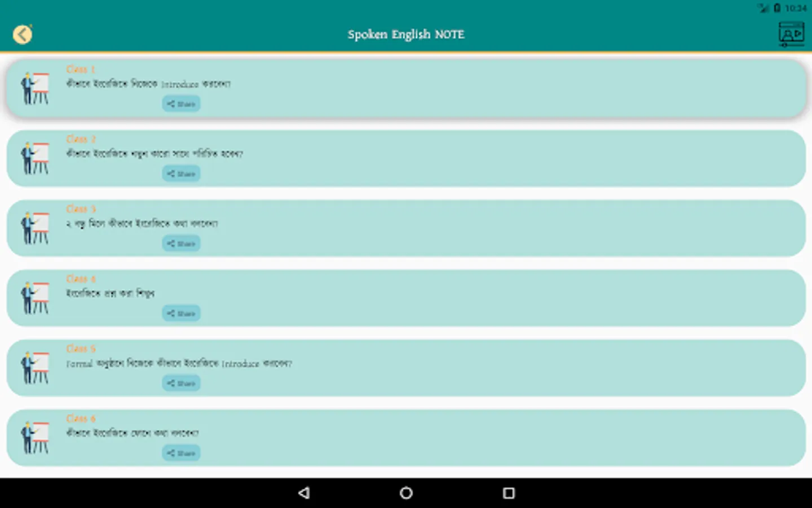Click the presenter illustration beside Class 6
This screenshot has height=508, width=812.
[34, 437]
